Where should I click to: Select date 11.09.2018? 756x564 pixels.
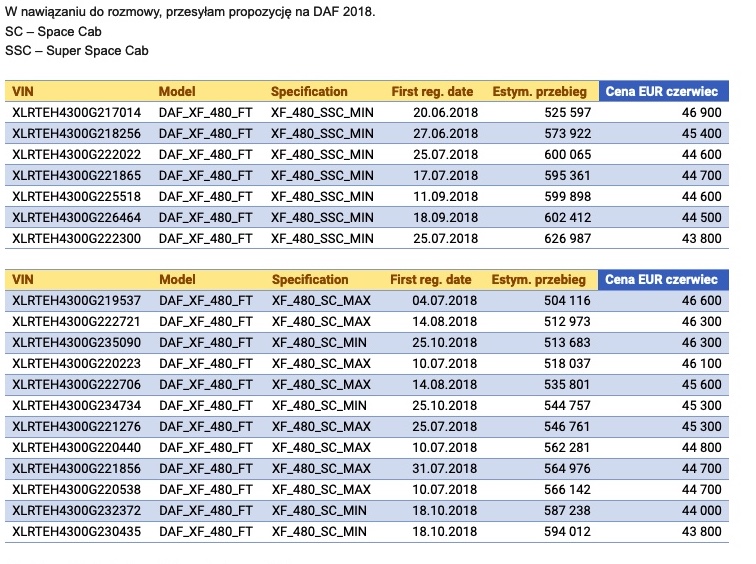click(x=446, y=197)
